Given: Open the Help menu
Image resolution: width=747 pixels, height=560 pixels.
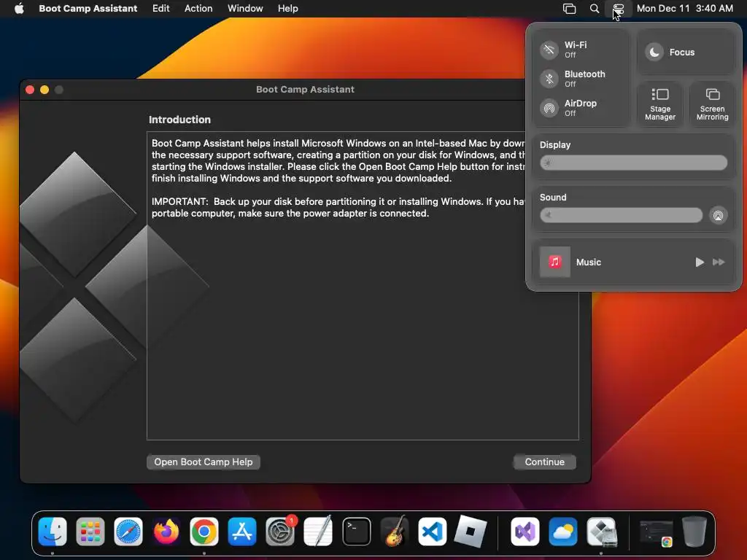Looking at the screenshot, I should (x=287, y=9).
